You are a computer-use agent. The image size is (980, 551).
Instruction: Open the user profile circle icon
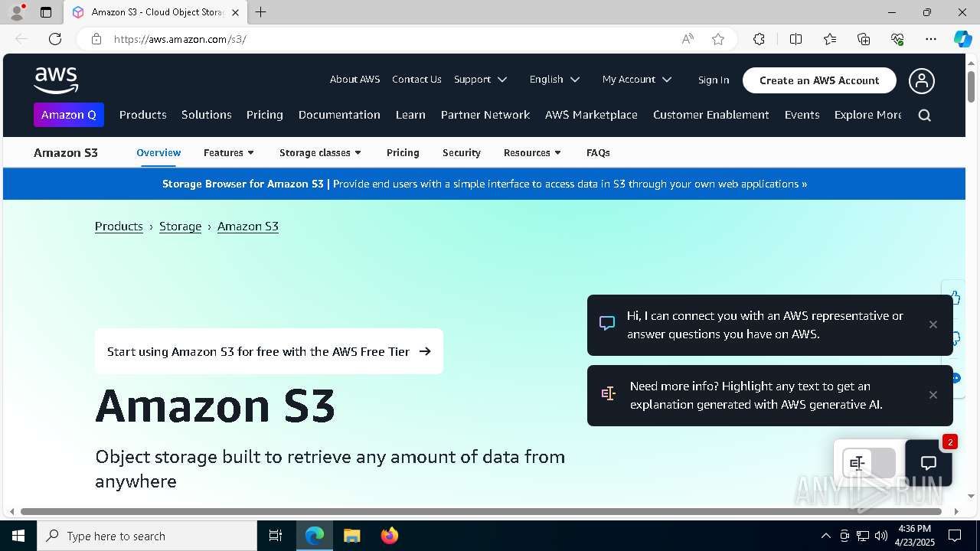pos(922,80)
